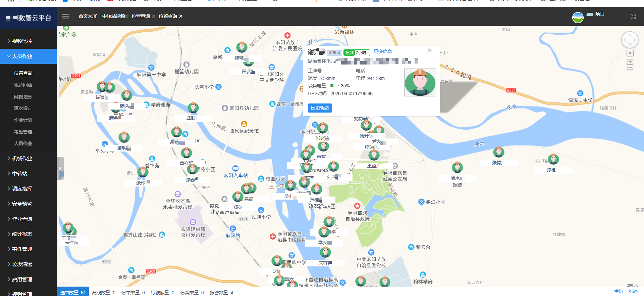Click the 张青 worker marker on map

498,153
